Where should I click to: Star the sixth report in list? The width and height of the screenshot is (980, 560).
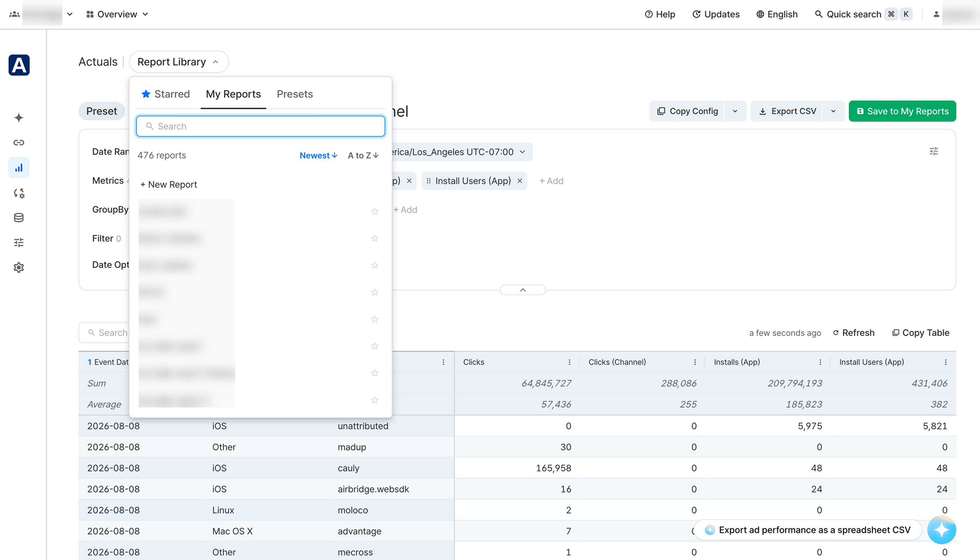pyautogui.click(x=374, y=346)
